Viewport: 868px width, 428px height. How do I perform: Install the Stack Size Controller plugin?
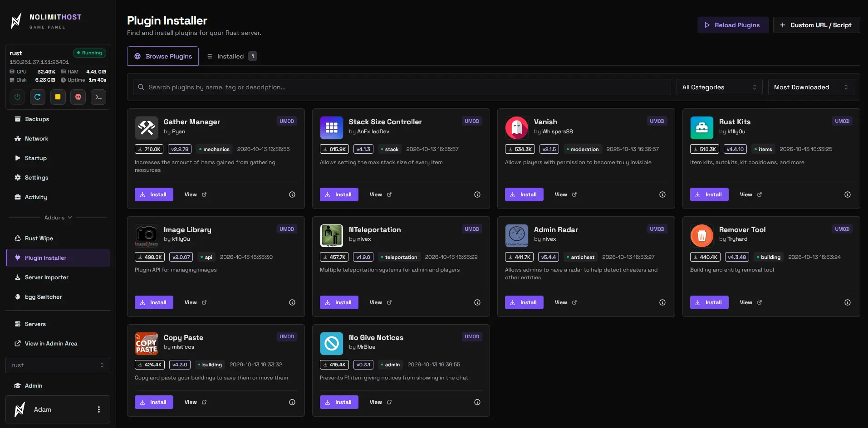coord(339,195)
